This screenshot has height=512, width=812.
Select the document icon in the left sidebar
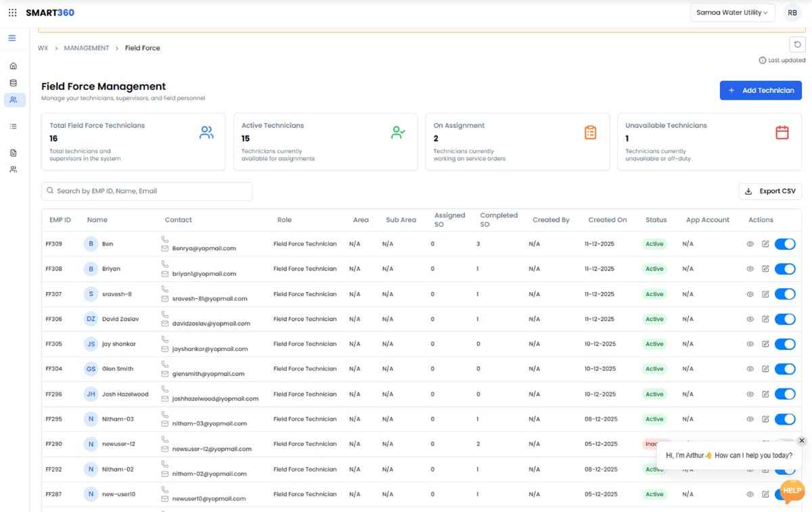tap(14, 153)
